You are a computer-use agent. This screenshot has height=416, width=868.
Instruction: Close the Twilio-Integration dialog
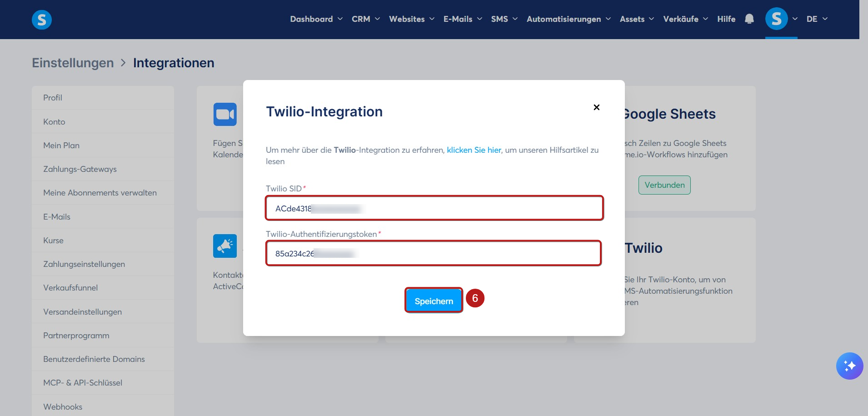(597, 107)
